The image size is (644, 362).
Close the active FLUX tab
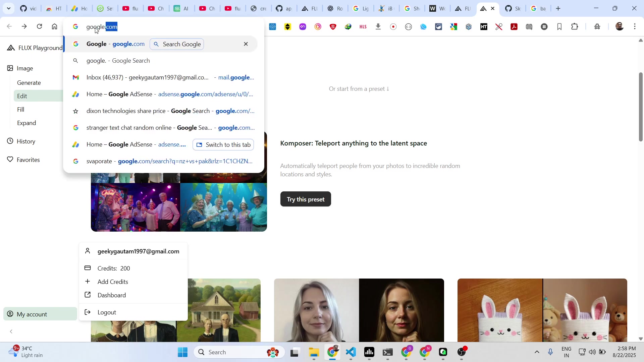click(493, 9)
